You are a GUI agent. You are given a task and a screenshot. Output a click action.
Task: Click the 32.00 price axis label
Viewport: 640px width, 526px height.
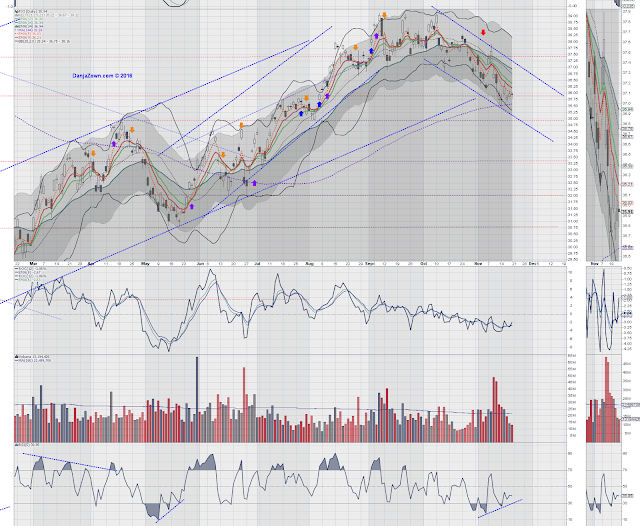click(573, 195)
